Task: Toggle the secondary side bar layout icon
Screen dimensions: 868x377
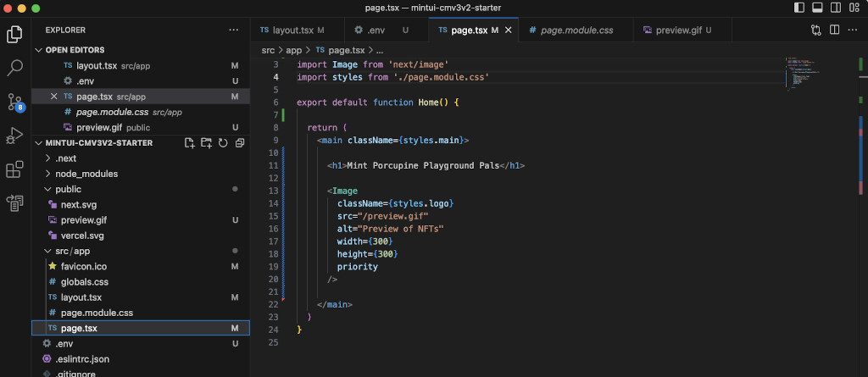Action: [x=835, y=8]
